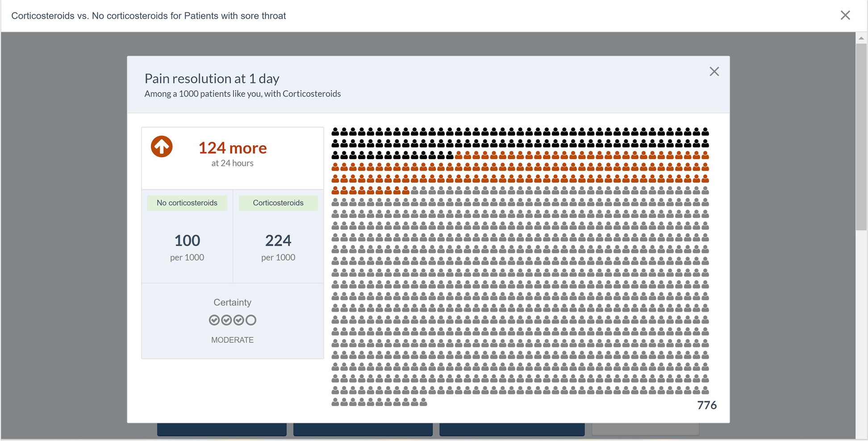Click the 776 count number

pyautogui.click(x=707, y=405)
